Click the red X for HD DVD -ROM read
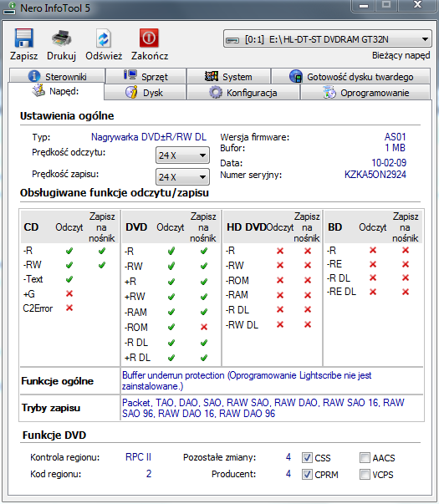 280,280
